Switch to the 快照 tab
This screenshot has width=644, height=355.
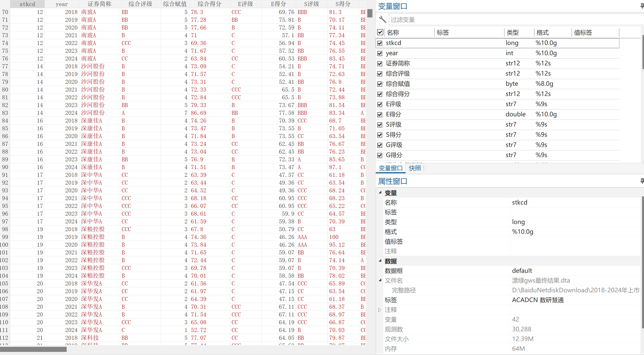coord(415,168)
